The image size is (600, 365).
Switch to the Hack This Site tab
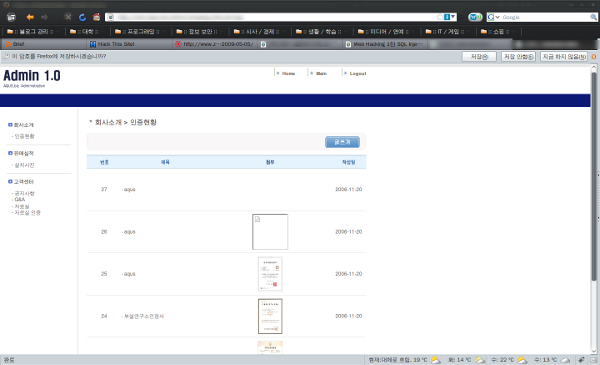pos(129,44)
